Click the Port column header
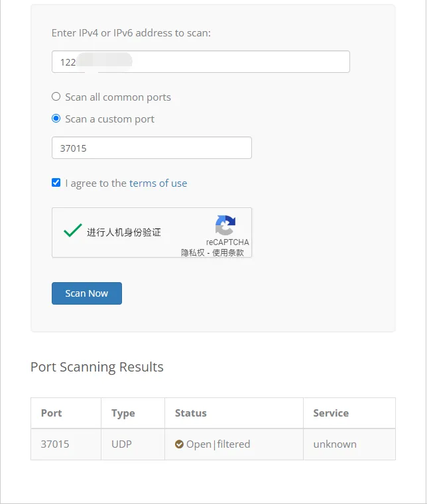 click(x=52, y=413)
